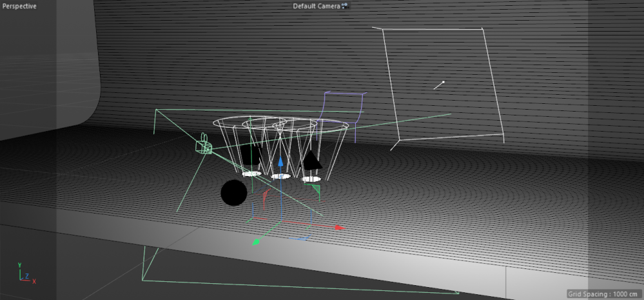The height and width of the screenshot is (300, 644).
Task: Click the red X axis arrow handle
Action: click(x=339, y=227)
